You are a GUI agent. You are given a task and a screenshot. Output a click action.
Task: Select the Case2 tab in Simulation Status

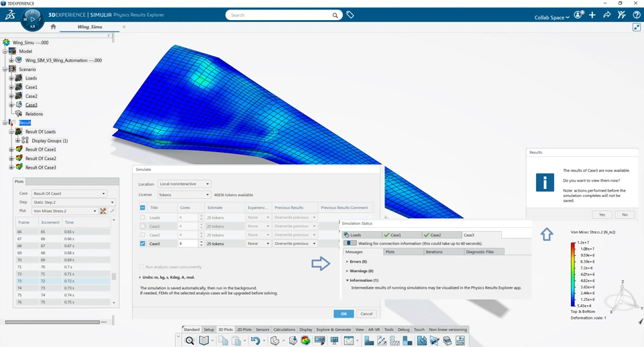[441, 235]
